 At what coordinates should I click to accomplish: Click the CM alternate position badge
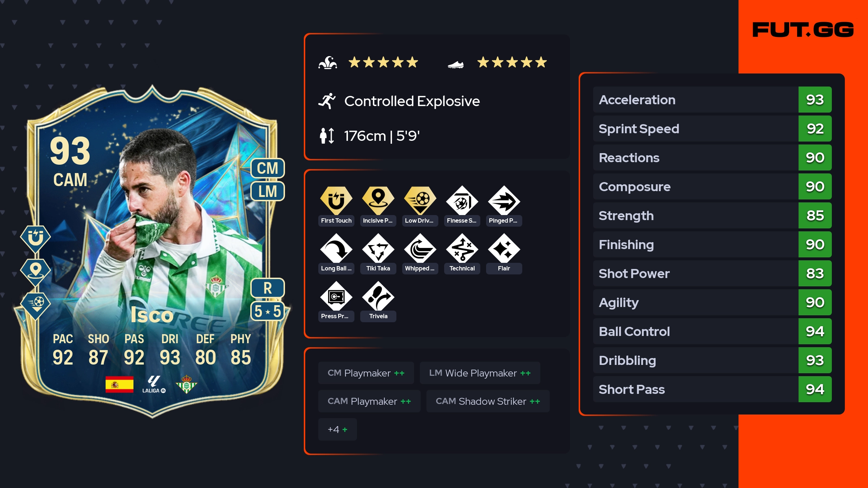268,168
